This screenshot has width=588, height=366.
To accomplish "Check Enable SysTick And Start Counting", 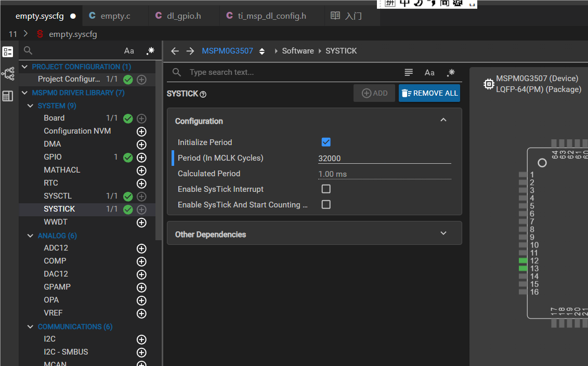I will point(326,204).
